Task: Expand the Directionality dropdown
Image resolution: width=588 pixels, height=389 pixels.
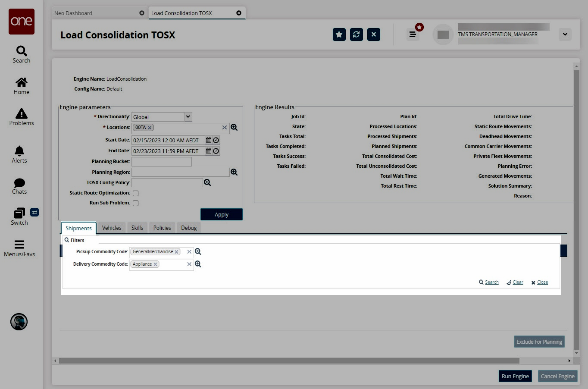Action: coord(188,117)
